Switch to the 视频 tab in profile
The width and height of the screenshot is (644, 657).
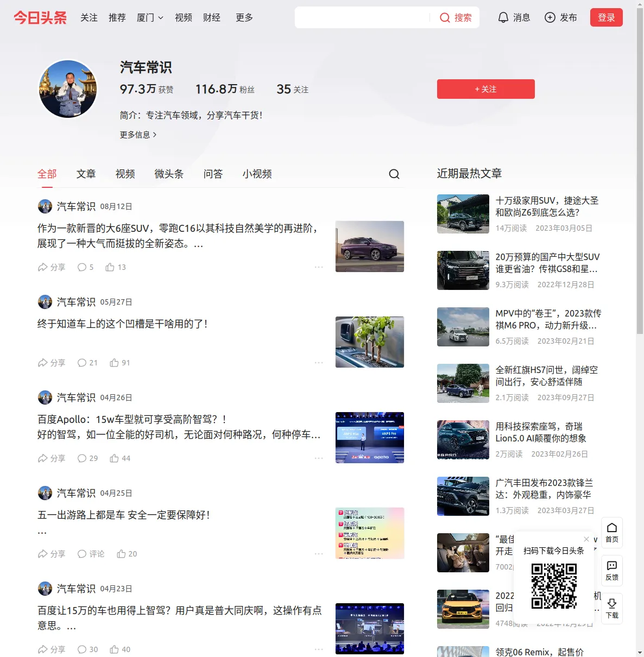coord(125,174)
